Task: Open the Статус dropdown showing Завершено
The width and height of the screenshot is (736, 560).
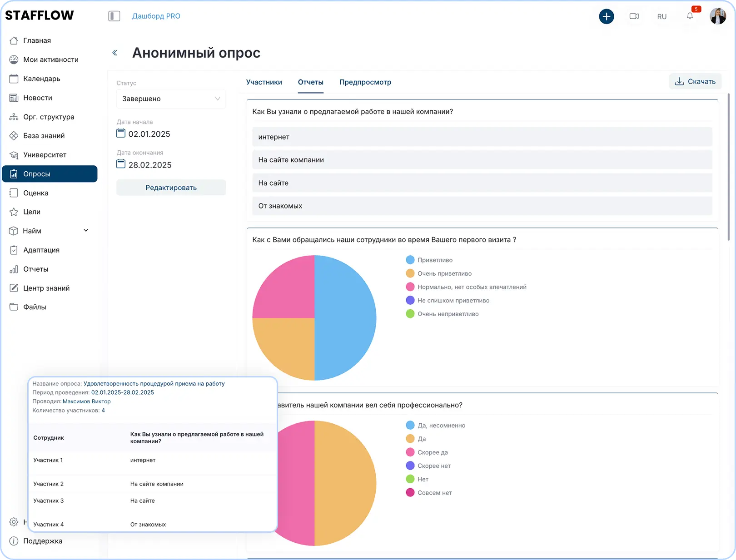Action: tap(171, 99)
